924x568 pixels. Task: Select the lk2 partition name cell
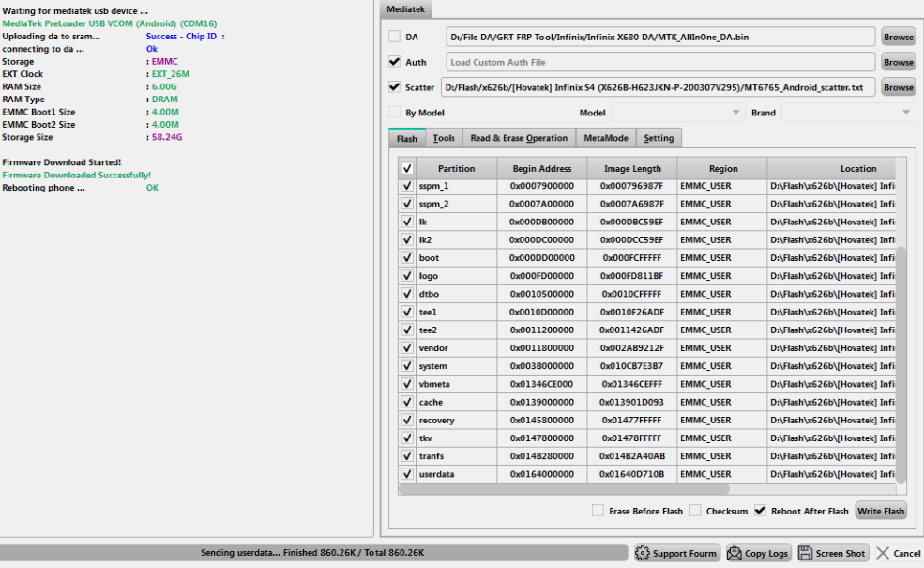click(x=456, y=239)
